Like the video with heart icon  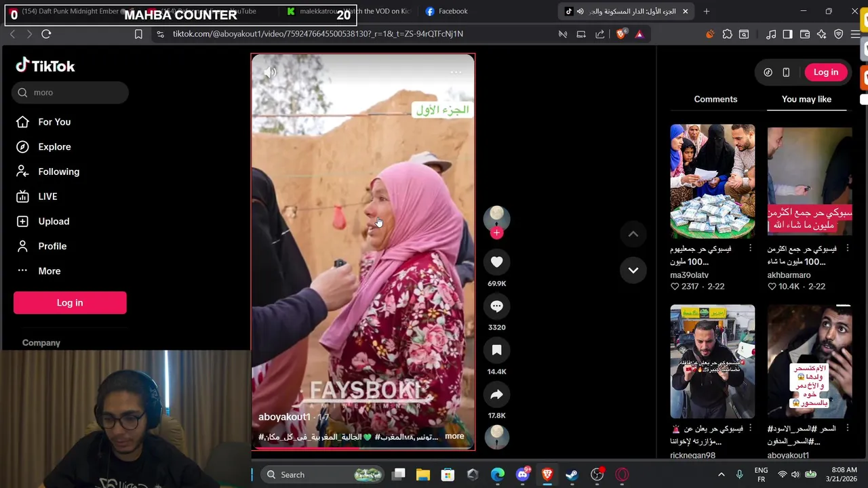coord(496,262)
